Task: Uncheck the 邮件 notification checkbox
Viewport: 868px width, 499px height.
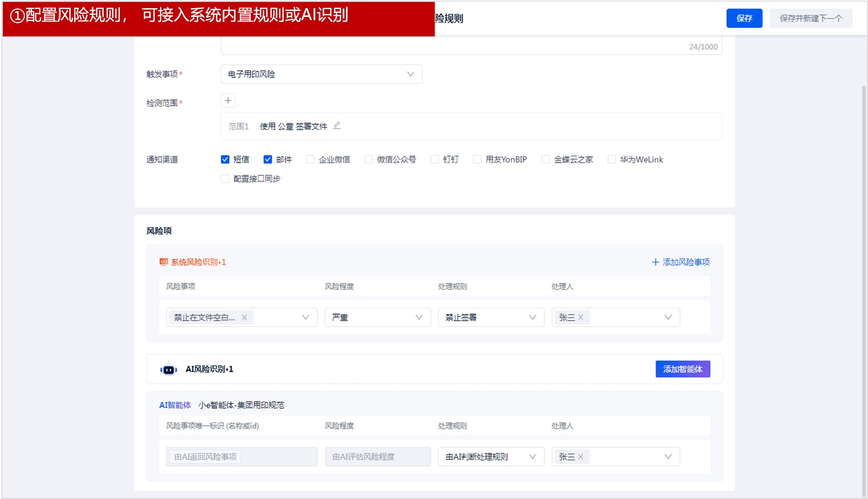Action: [x=268, y=160]
